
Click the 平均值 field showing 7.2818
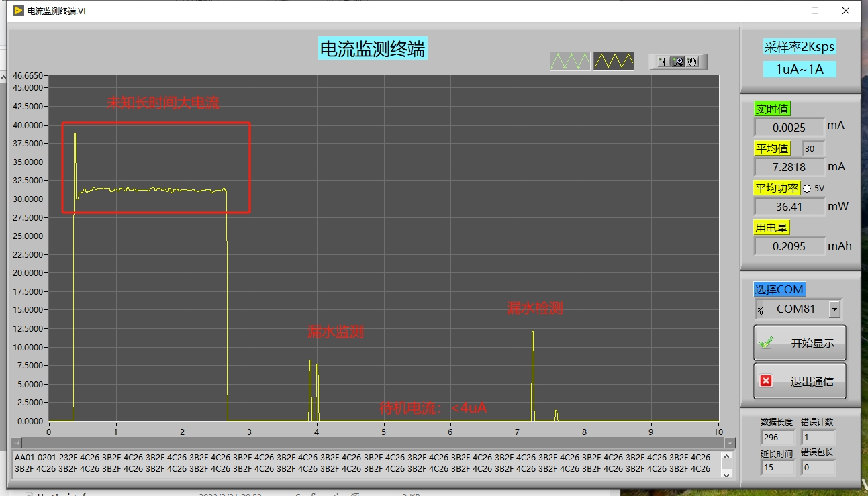coord(789,167)
